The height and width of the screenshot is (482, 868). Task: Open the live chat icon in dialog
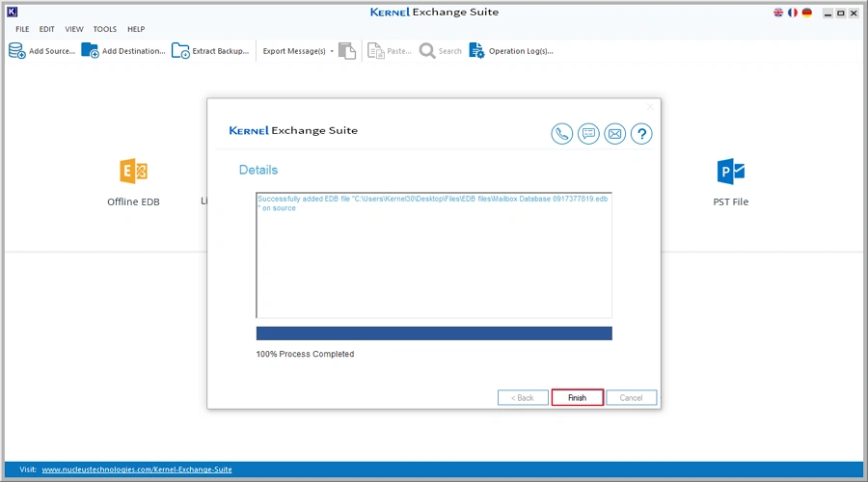[588, 134]
